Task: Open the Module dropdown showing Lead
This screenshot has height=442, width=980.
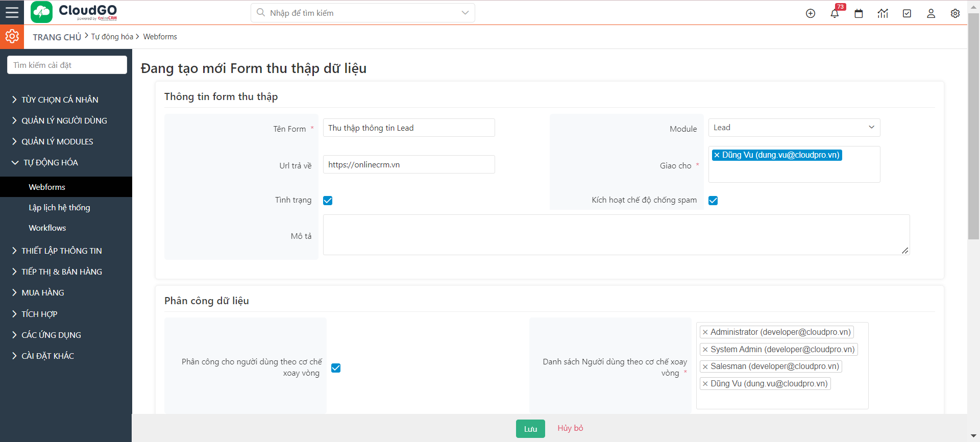Action: [x=794, y=128]
